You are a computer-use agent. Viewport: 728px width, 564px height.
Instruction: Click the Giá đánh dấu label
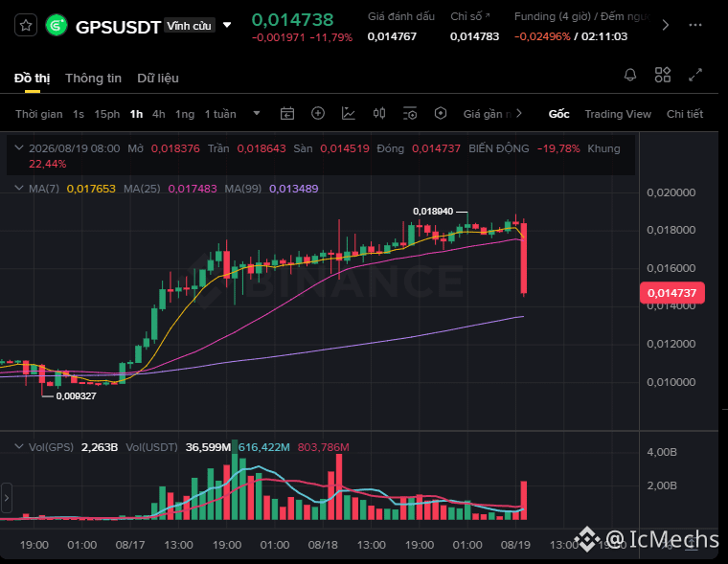click(x=401, y=16)
